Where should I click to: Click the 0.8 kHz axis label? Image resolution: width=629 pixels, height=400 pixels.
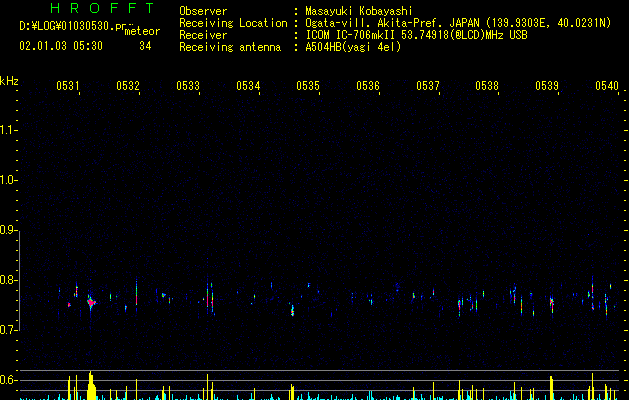tap(8, 280)
